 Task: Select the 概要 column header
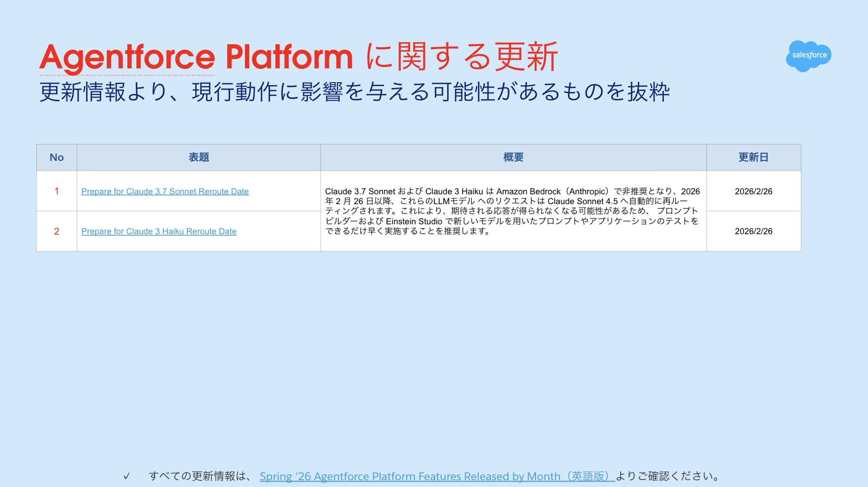(513, 157)
